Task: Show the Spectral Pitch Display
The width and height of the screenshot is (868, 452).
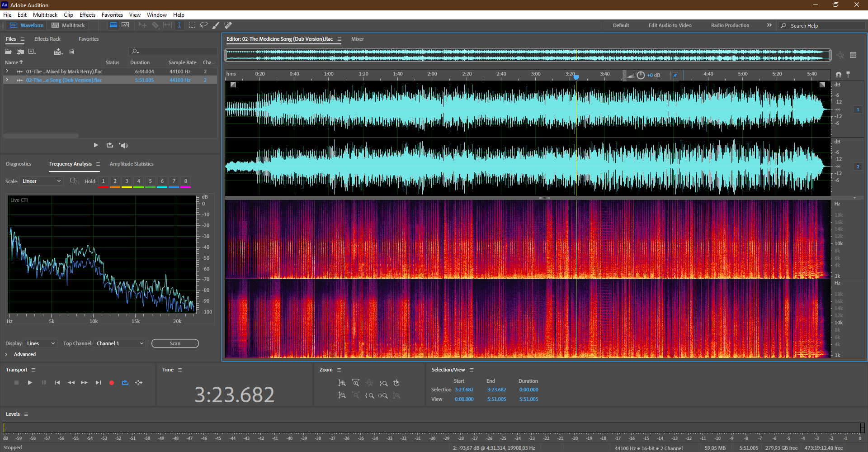Action: pyautogui.click(x=125, y=25)
